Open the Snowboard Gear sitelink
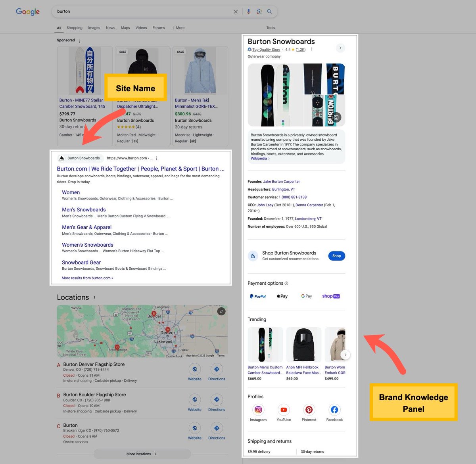Image resolution: width=476 pixels, height=464 pixels. (x=81, y=263)
